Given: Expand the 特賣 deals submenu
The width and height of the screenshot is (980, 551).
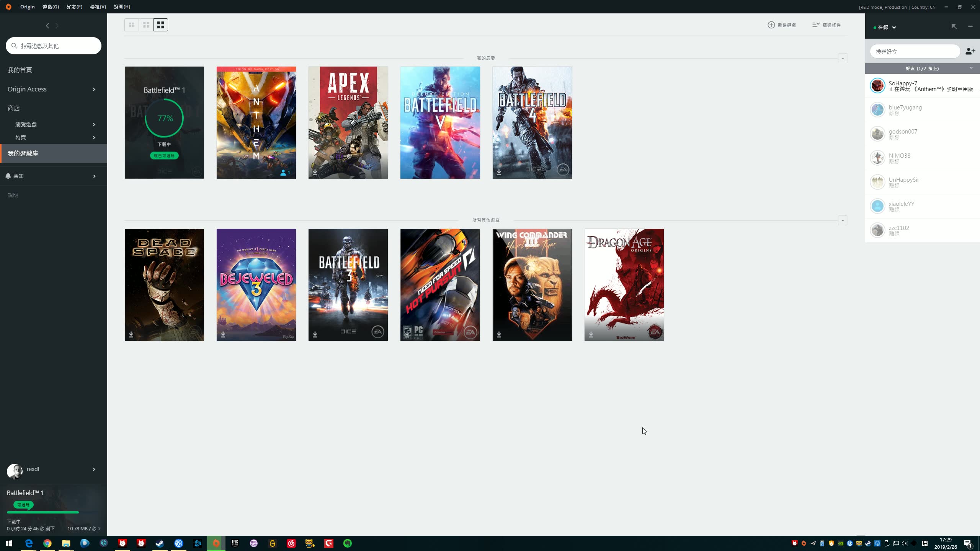Looking at the screenshot, I should coord(94,137).
